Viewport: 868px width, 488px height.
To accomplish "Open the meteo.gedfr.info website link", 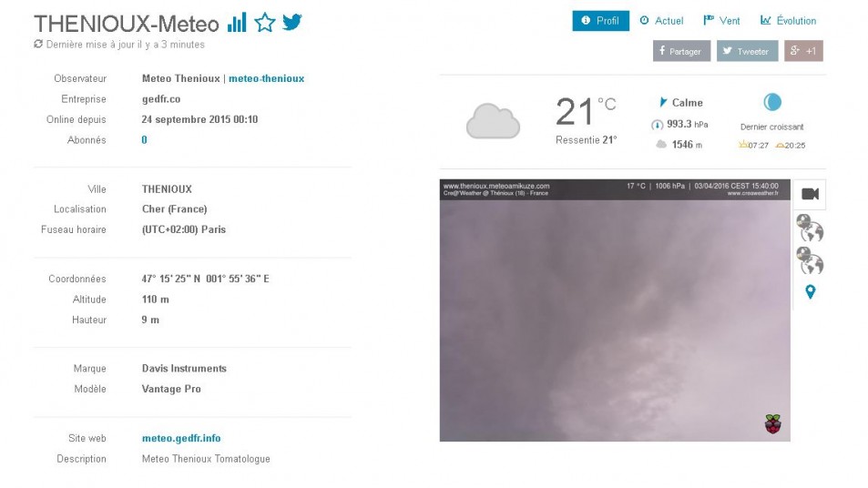I will [x=181, y=438].
